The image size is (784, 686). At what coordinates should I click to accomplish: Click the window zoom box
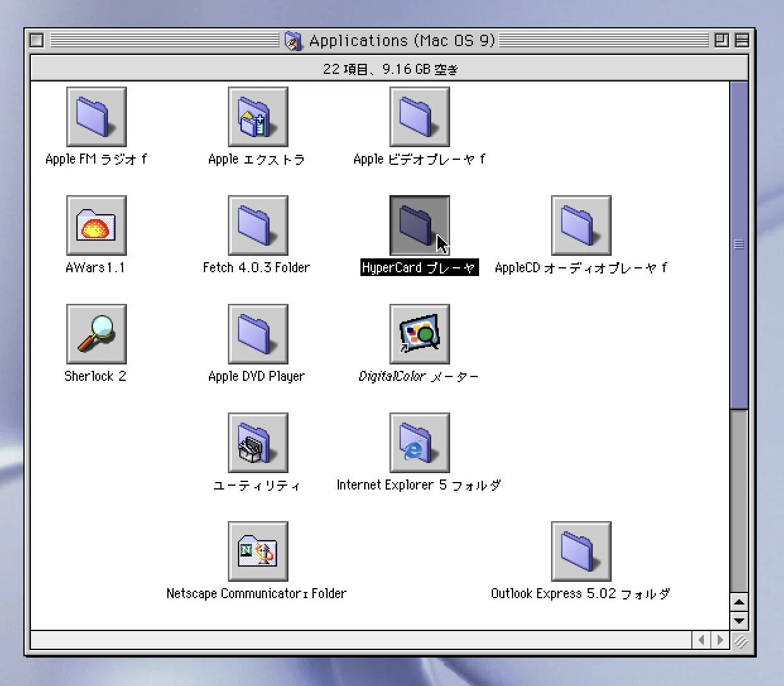pyautogui.click(x=722, y=40)
